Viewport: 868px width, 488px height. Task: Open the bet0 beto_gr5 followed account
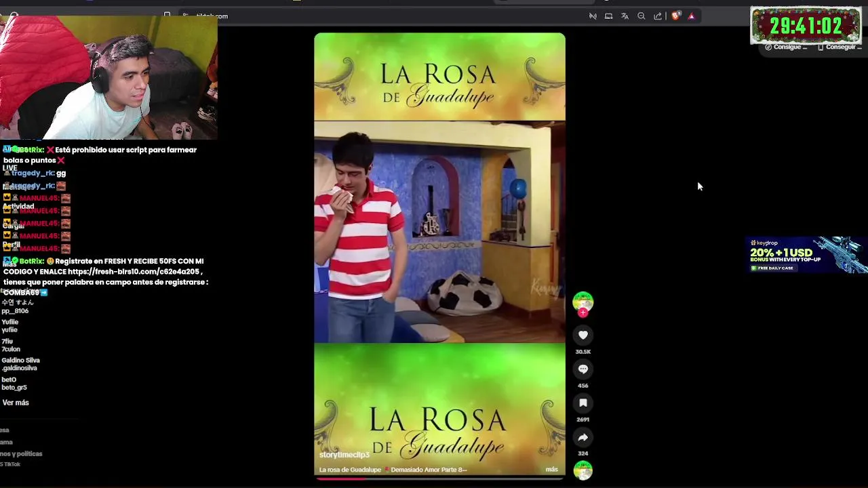click(x=14, y=384)
